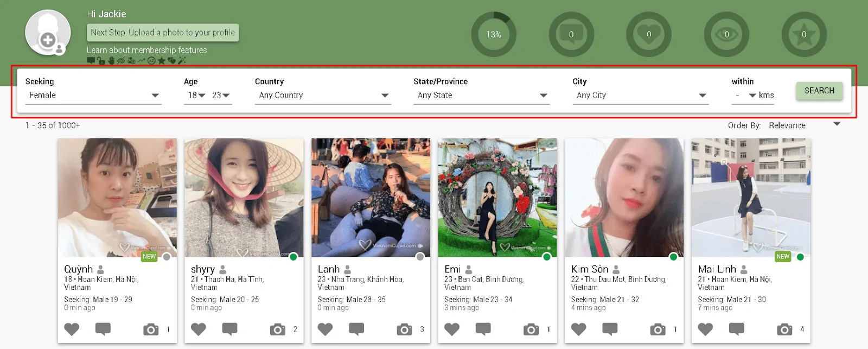This screenshot has height=349, width=868.
Task: Tap the heart icon on Lanh's card
Action: pyautogui.click(x=325, y=329)
